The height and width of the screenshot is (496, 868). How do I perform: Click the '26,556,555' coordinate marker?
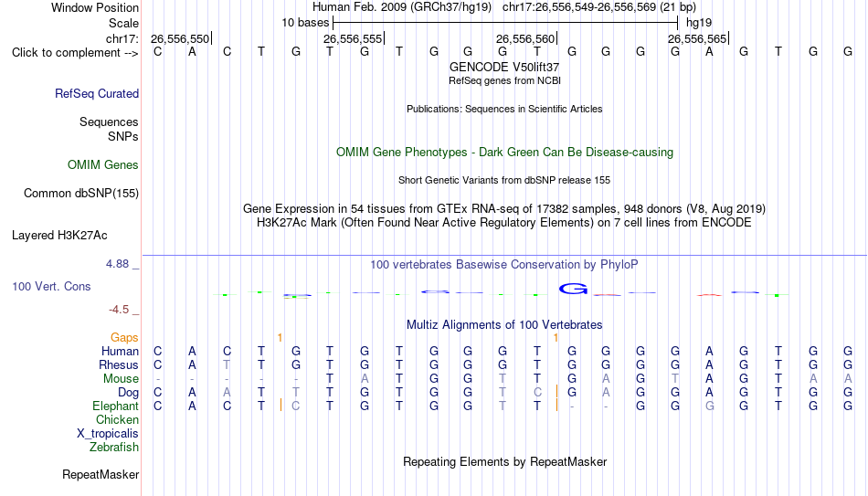[353, 38]
